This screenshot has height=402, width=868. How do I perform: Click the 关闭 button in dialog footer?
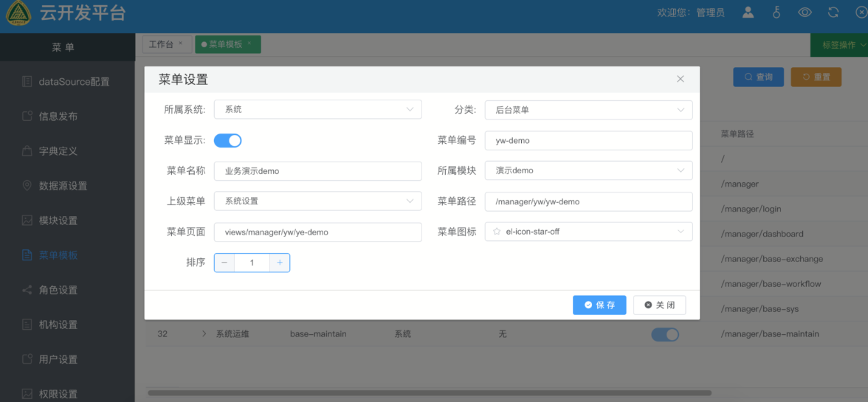659,305
